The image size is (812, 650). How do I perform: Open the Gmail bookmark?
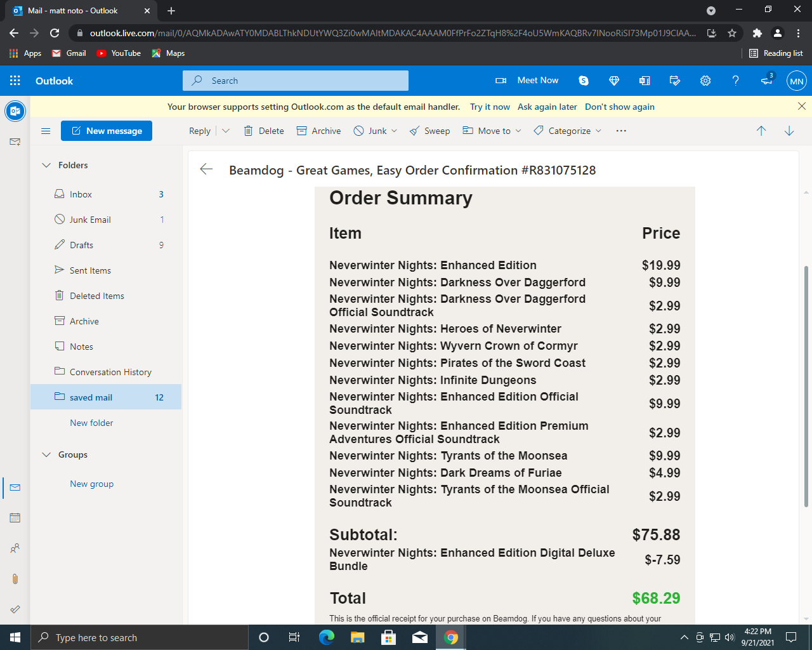(x=69, y=53)
